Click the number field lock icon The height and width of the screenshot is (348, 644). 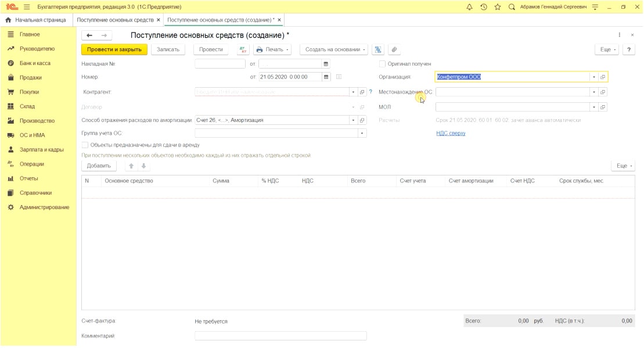click(339, 77)
